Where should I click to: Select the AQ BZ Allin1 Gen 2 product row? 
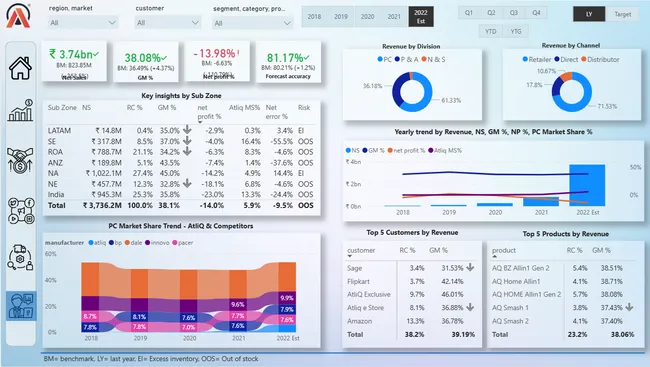[x=563, y=268]
